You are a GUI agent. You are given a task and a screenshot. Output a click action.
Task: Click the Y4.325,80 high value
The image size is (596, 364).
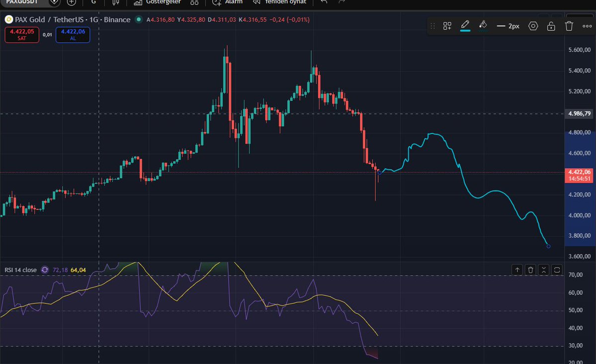191,20
